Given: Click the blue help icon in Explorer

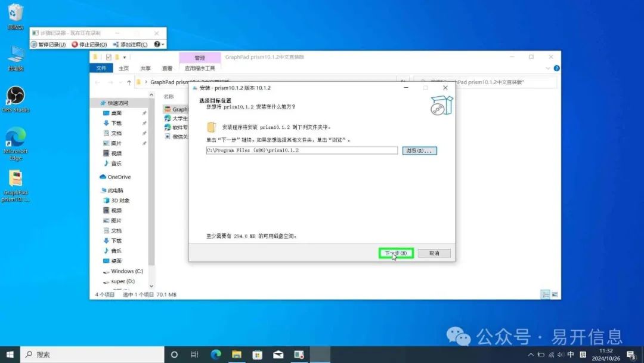Looking at the screenshot, I should 556,68.
